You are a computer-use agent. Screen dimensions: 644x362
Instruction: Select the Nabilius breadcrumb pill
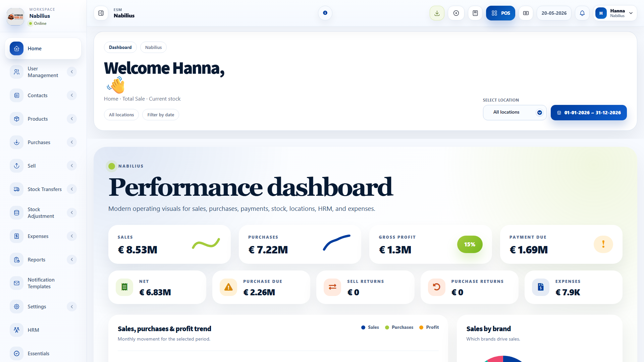click(x=153, y=48)
